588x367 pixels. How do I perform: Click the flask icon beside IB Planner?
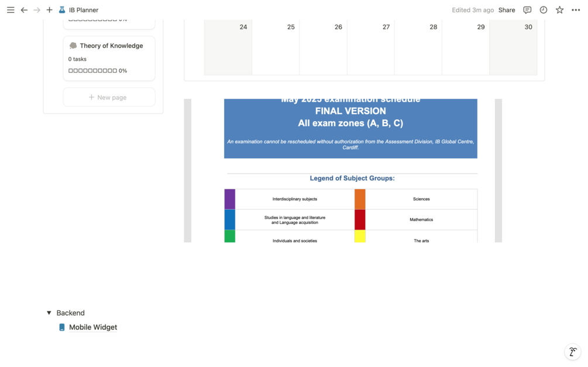coord(62,9)
